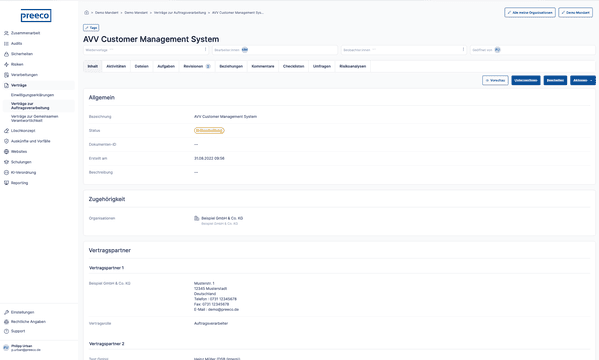Image resolution: width=599 pixels, height=360 pixels.
Task: Click the creation date 31.08.2022 09:56
Action: point(209,158)
